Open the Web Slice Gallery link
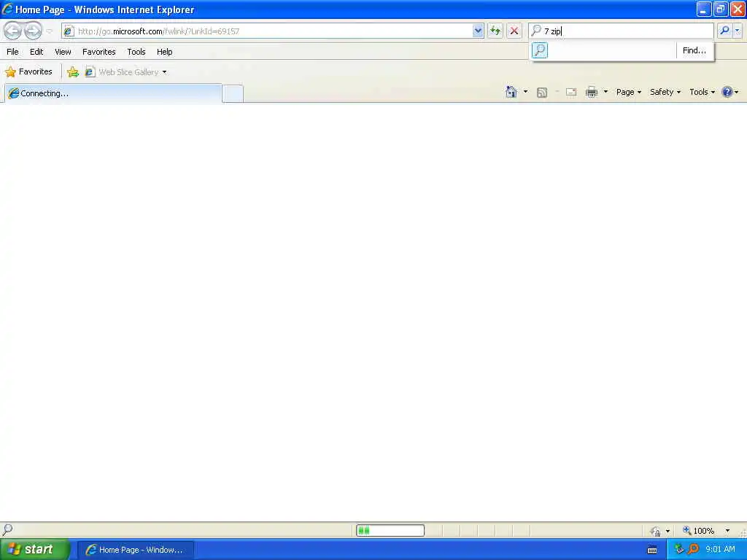The width and height of the screenshot is (747, 560). [122, 72]
